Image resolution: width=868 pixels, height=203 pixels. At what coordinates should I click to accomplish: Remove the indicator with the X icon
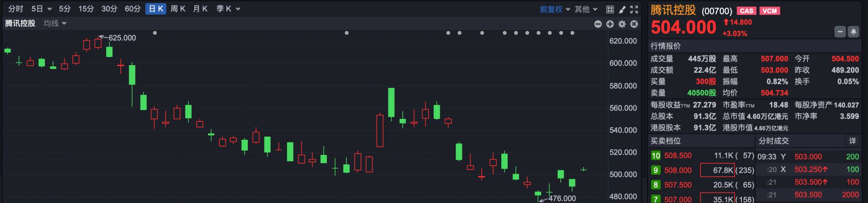click(x=634, y=24)
